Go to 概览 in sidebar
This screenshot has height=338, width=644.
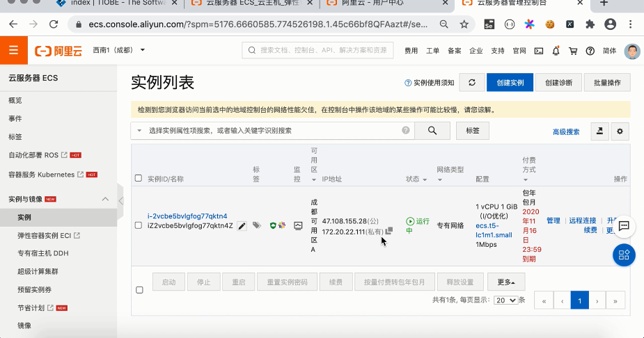click(15, 100)
